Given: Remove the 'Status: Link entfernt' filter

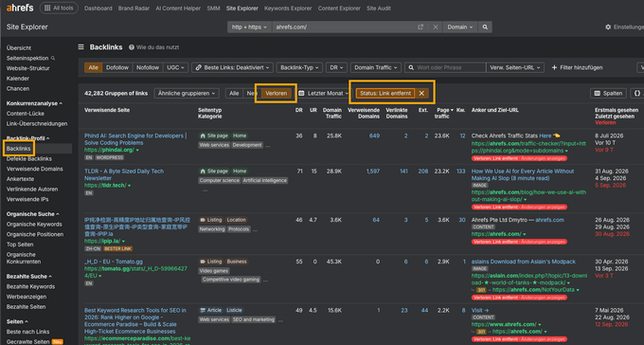Looking at the screenshot, I should point(421,93).
